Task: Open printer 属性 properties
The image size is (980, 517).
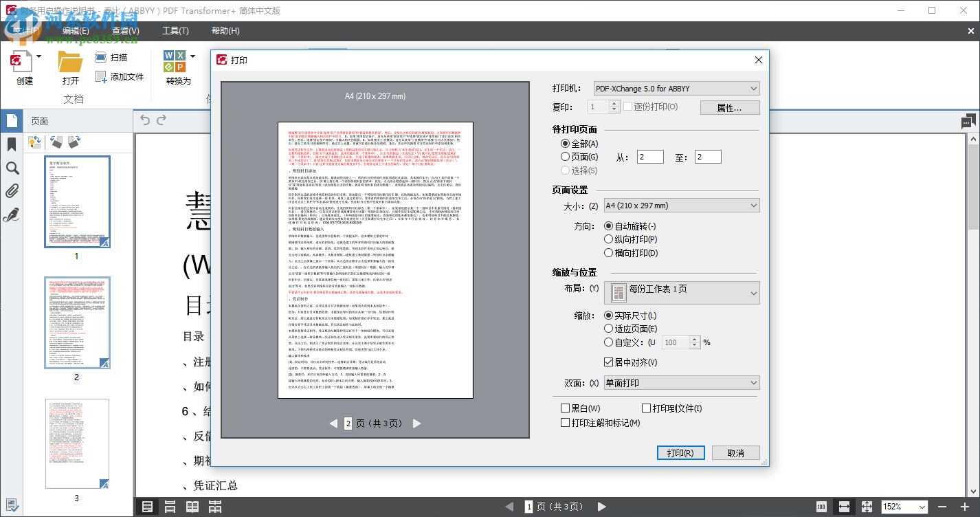Action: tap(730, 107)
